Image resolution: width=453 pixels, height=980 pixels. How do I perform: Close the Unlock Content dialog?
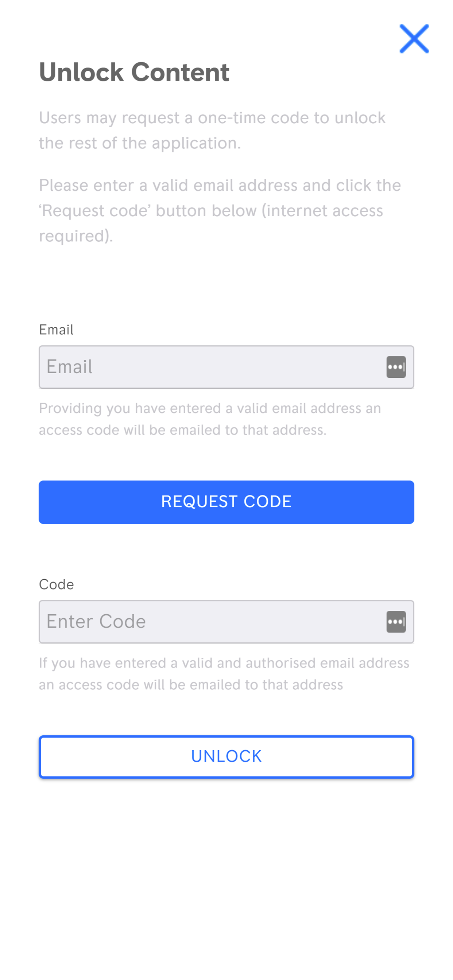click(x=414, y=38)
